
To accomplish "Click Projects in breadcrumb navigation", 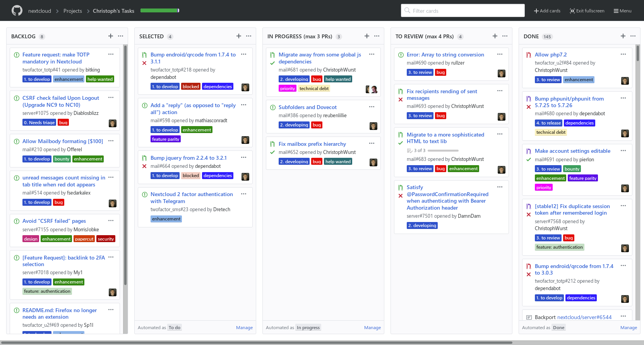I will point(73,11).
